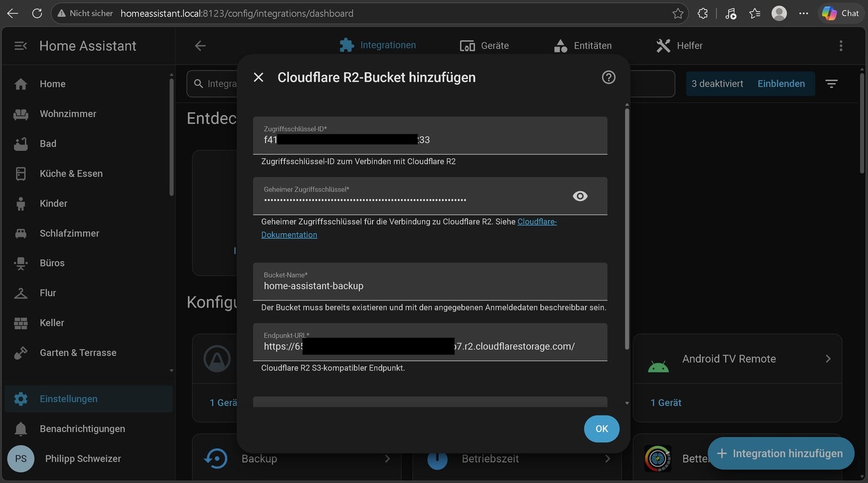Open Garten & Terrasse dashboard
The height and width of the screenshot is (483, 868).
click(88, 353)
